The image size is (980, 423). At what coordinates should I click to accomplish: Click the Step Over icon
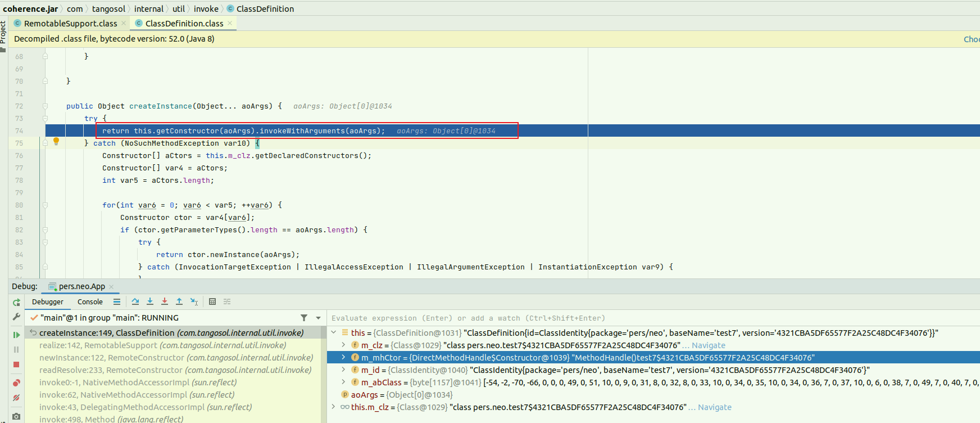point(135,301)
